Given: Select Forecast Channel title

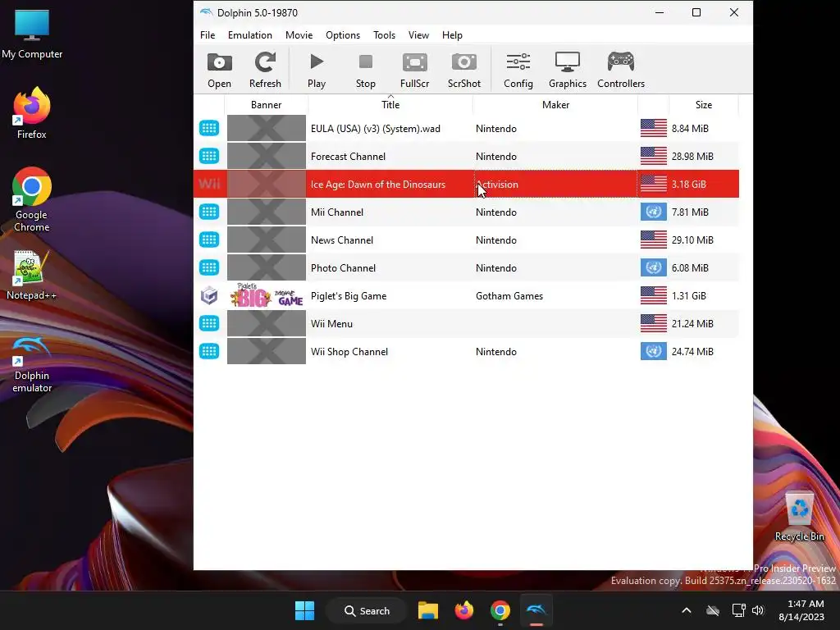Looking at the screenshot, I should pyautogui.click(x=348, y=157).
